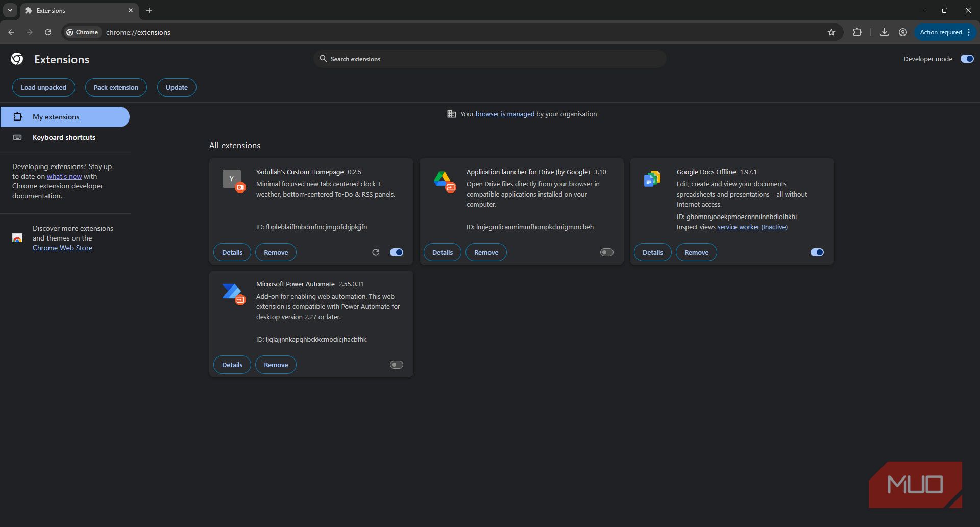Select My extensions in the sidebar
This screenshot has height=527, width=980.
tap(65, 117)
